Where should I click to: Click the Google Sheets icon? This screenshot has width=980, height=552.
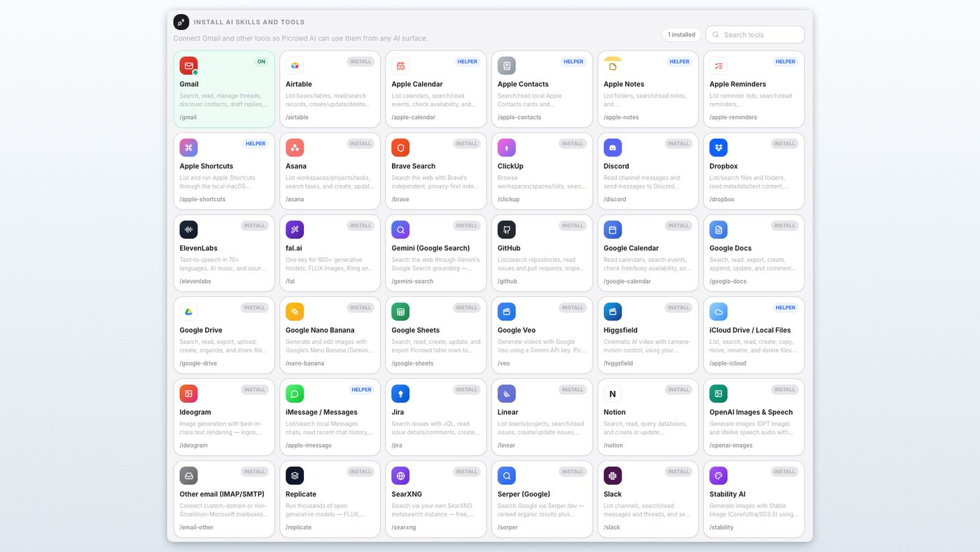pos(400,312)
